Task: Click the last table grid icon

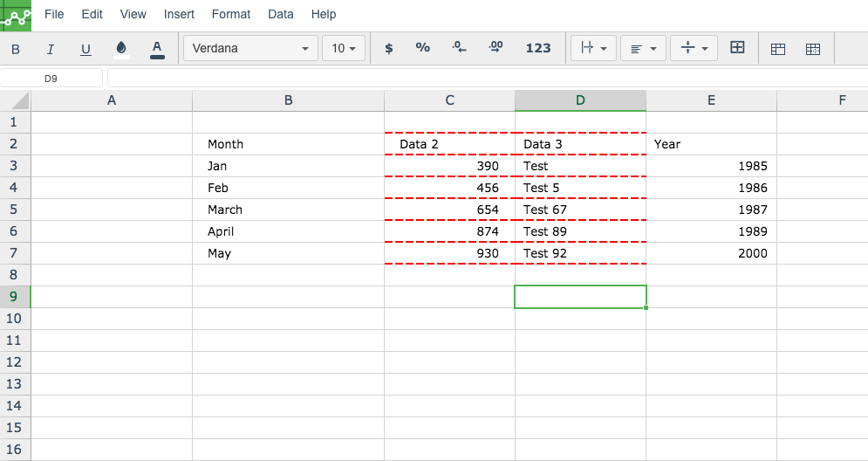Action: click(813, 49)
